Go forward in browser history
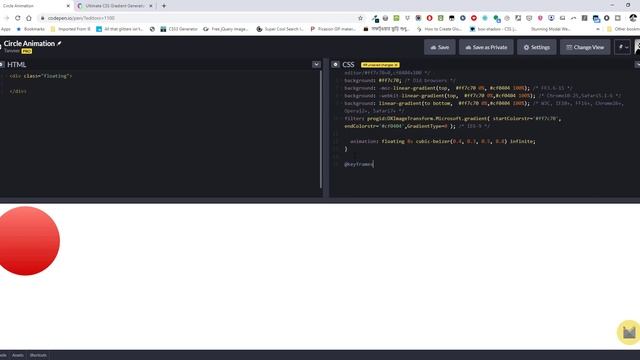This screenshot has width=640, height=360. pyautogui.click(x=7, y=18)
